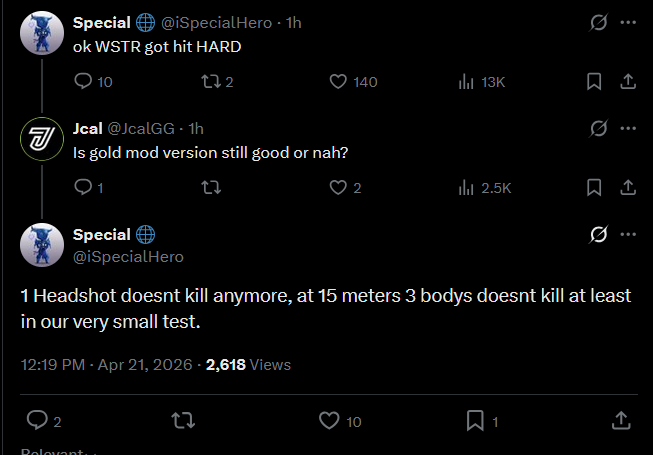653x455 pixels.
Task: Share the first Special post
Action: 627,81
